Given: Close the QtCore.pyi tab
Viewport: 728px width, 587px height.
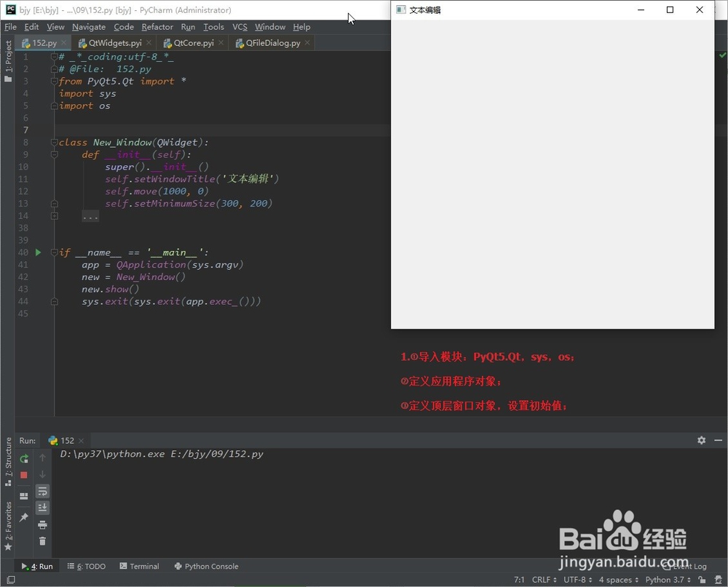Looking at the screenshot, I should point(221,43).
